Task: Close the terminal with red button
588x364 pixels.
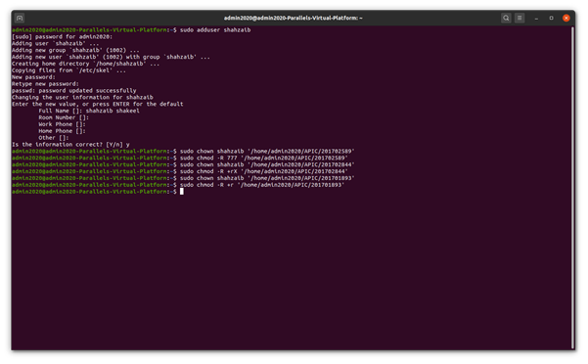Action: [x=566, y=18]
